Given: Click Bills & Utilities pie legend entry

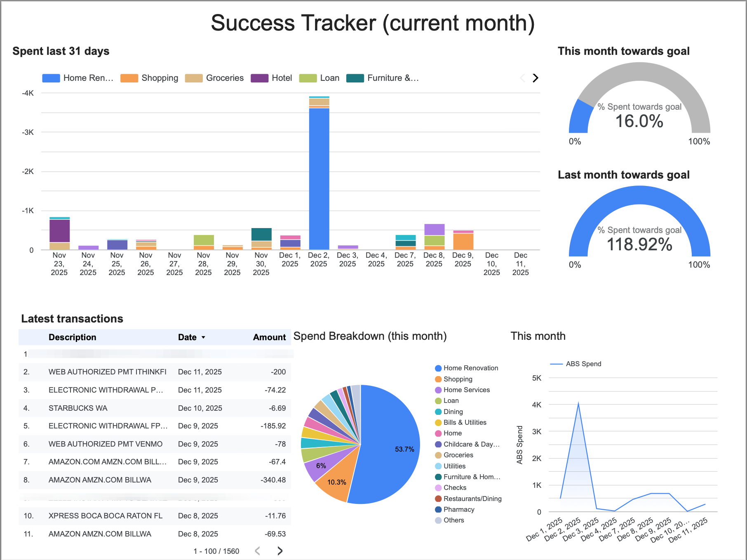Looking at the screenshot, I should (461, 423).
